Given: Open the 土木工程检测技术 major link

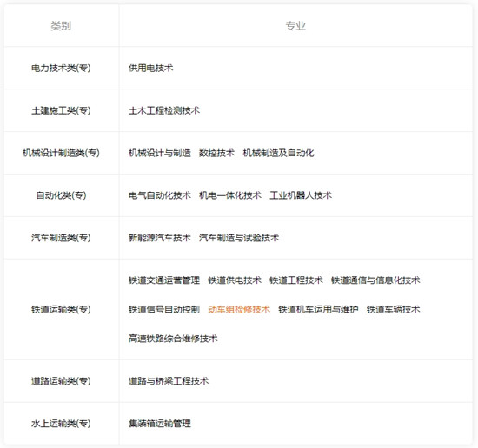Looking at the screenshot, I should click(164, 110).
